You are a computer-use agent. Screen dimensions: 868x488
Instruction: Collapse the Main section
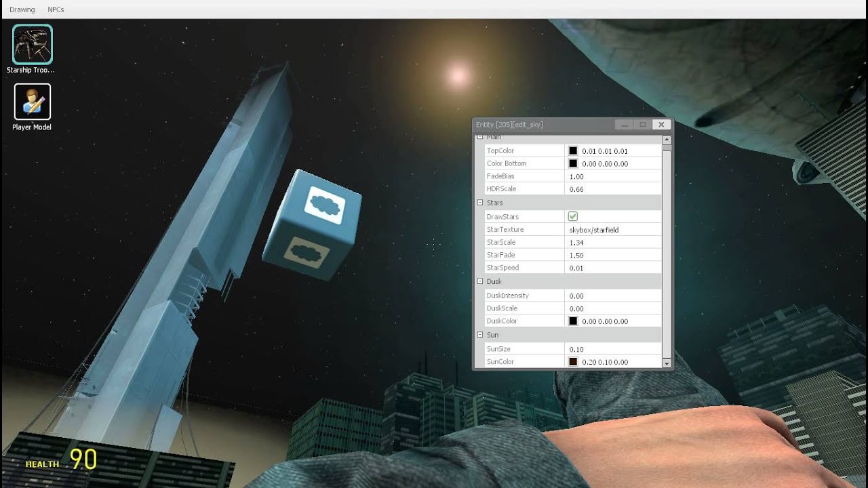(x=480, y=137)
